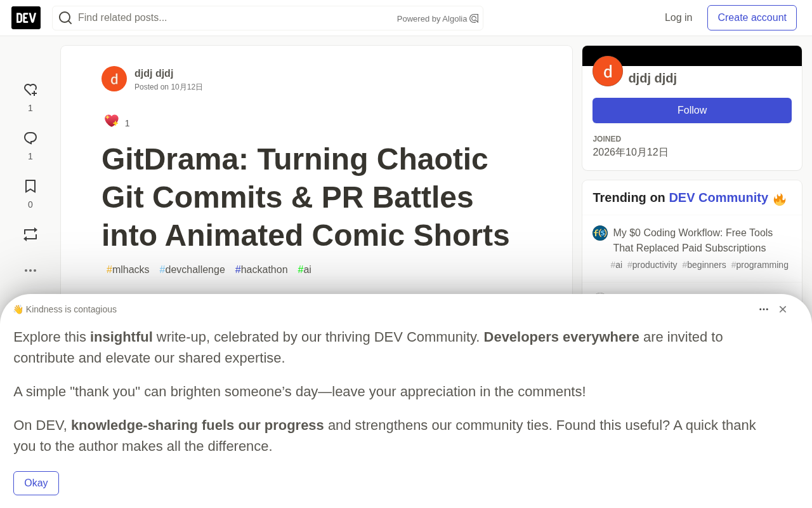Open the banner options ellipsis menu
Screen dimensions: 812x508
764,309
